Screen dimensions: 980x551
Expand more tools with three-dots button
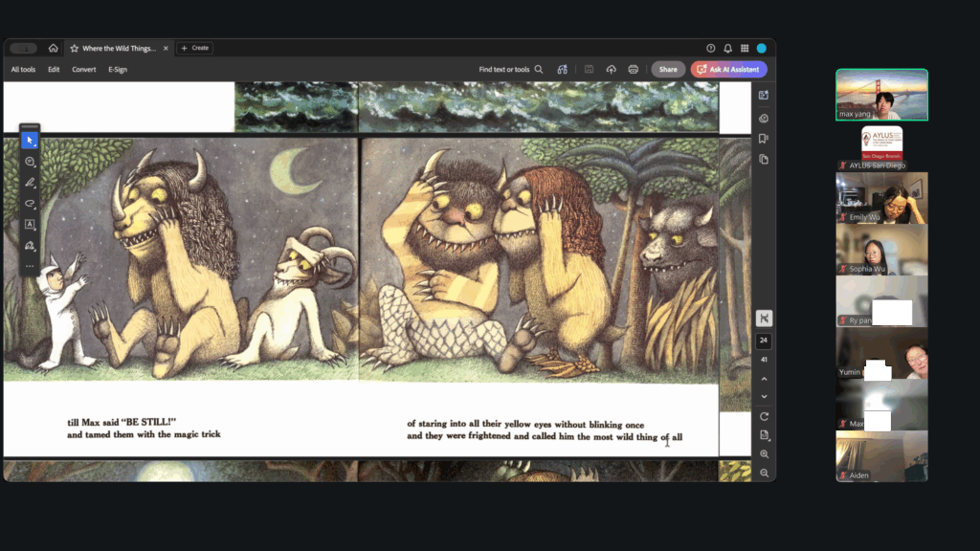click(30, 266)
